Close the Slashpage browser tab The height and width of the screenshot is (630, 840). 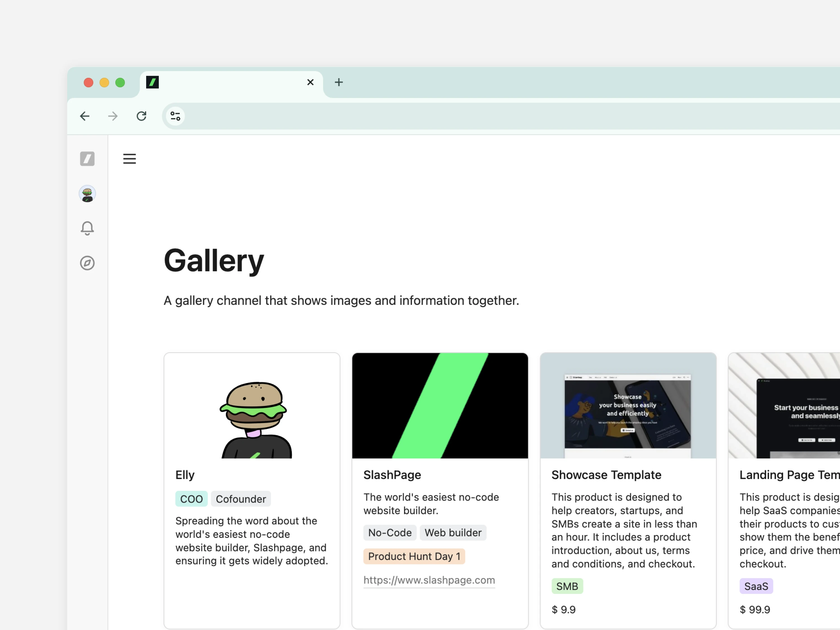coord(310,82)
